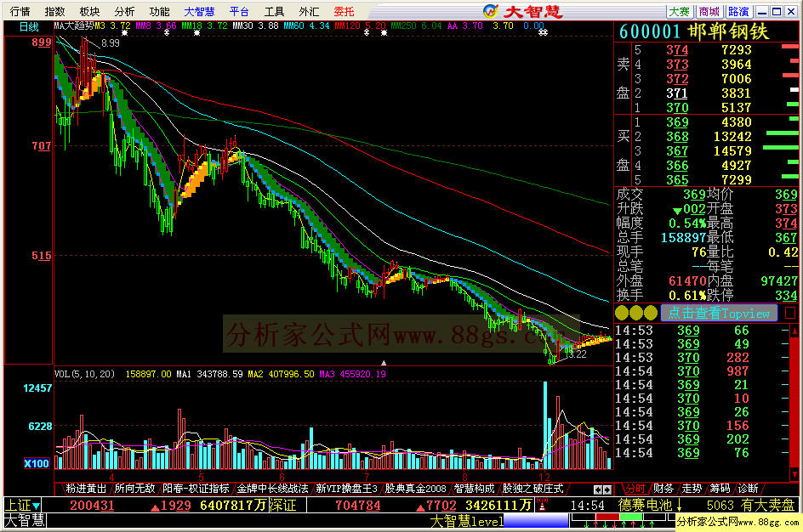
Task: Switch to the 诊断 tab
Action: [749, 489]
